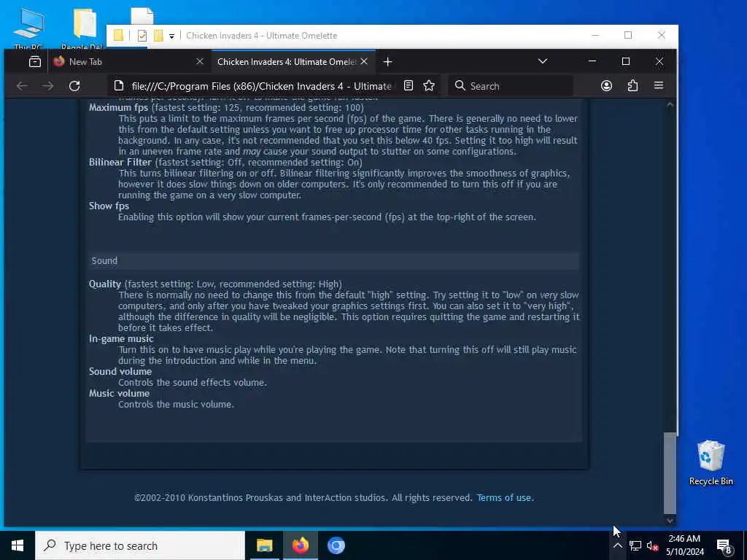747x560 pixels.
Task: Click Explorer window folder icon in title bar
Action: [x=118, y=35]
